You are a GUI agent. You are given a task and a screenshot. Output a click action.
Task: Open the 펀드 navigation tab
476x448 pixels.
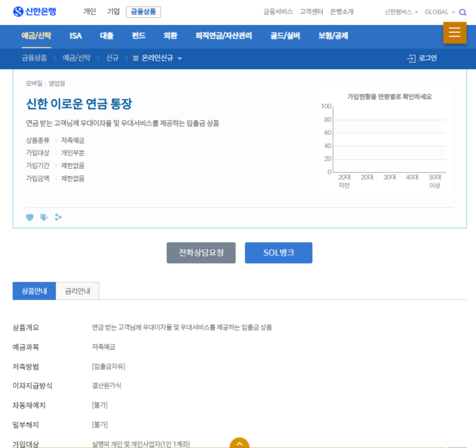[139, 36]
